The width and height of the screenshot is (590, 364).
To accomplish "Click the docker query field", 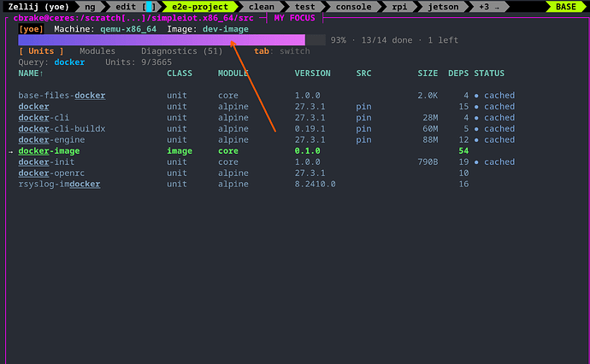I will [x=69, y=62].
